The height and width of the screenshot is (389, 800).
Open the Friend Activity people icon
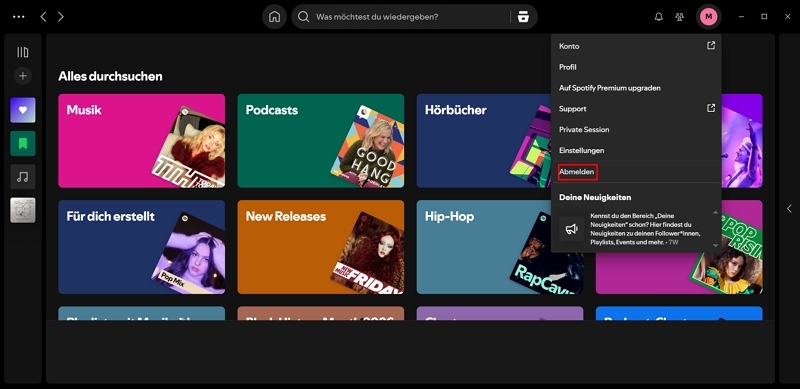[x=679, y=17]
